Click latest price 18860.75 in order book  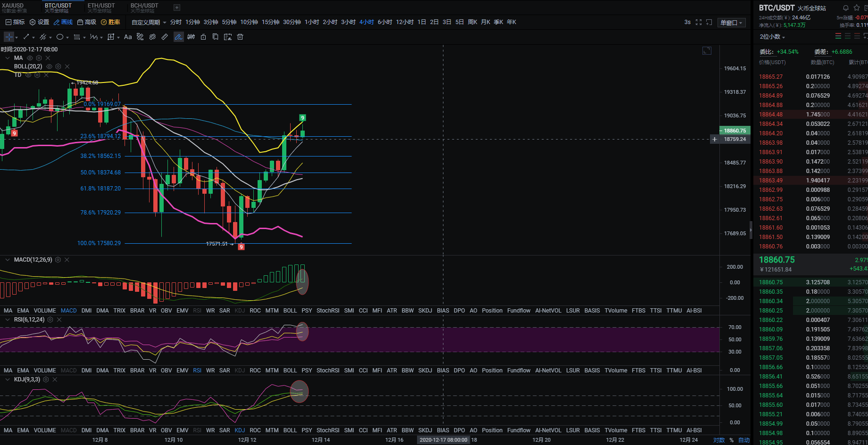(776, 260)
